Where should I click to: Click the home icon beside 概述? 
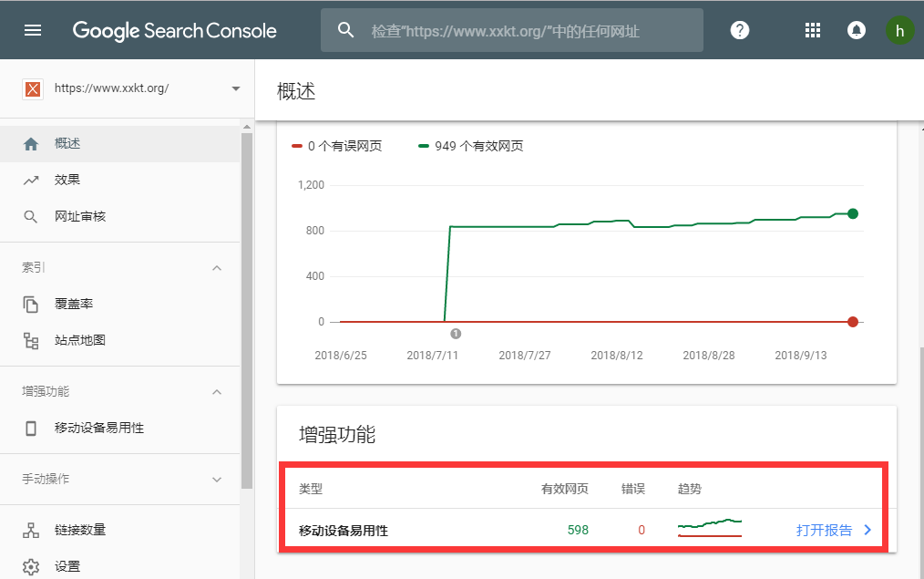[x=31, y=144]
